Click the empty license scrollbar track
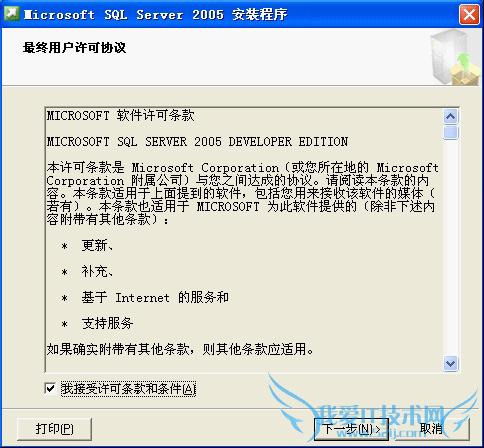 [451, 248]
